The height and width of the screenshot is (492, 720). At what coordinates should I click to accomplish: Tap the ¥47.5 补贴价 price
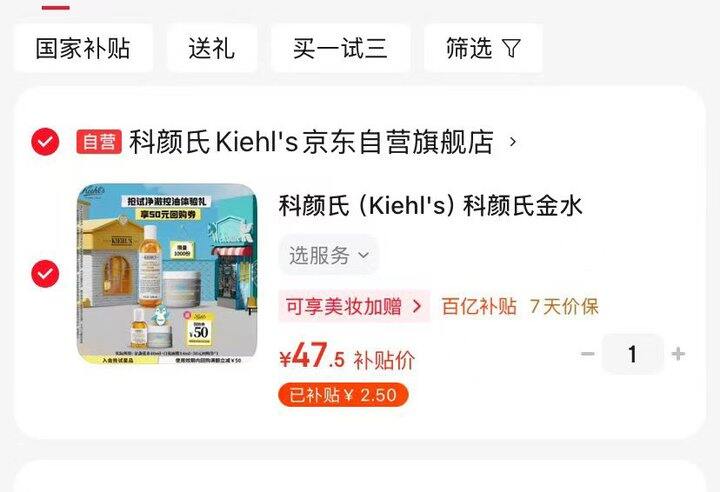tap(347, 356)
